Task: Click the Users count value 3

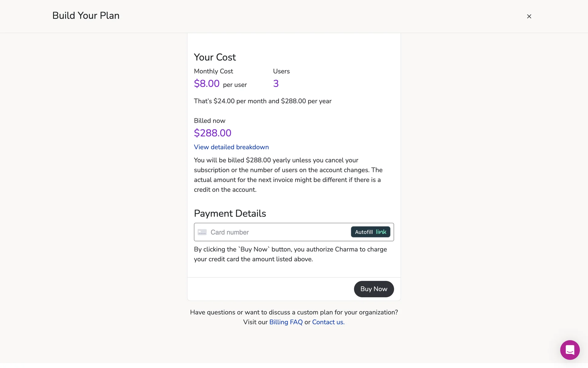Action: (276, 83)
